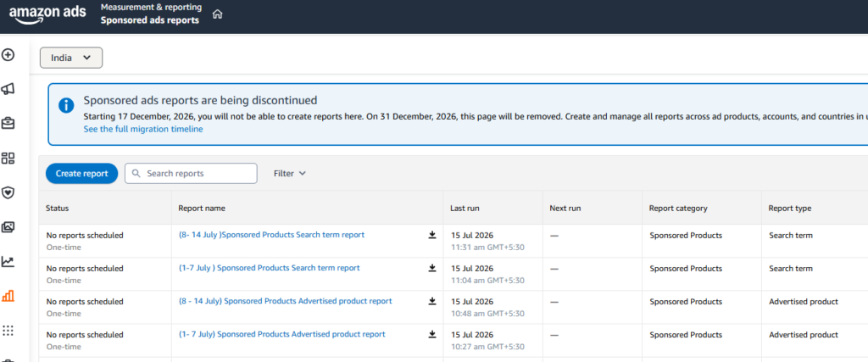
Task: Open the dotted apps grid sidebar icon
Action: point(8,331)
